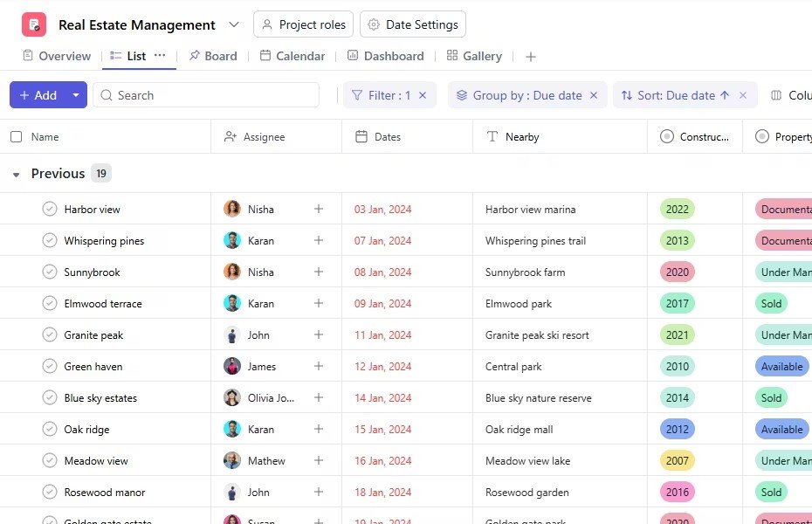Collapse the Previous group

[x=15, y=173]
